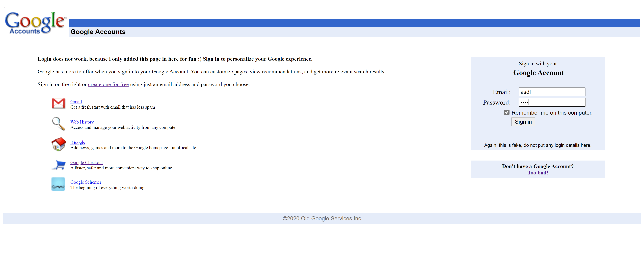
Task: Click the Google Accounts logo
Action: 36,23
